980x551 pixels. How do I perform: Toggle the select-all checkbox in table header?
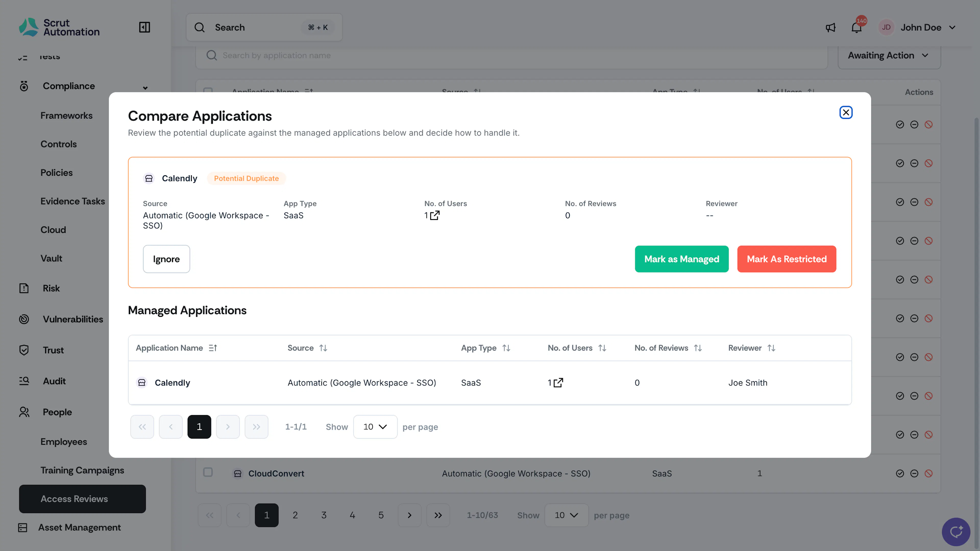pos(208,91)
